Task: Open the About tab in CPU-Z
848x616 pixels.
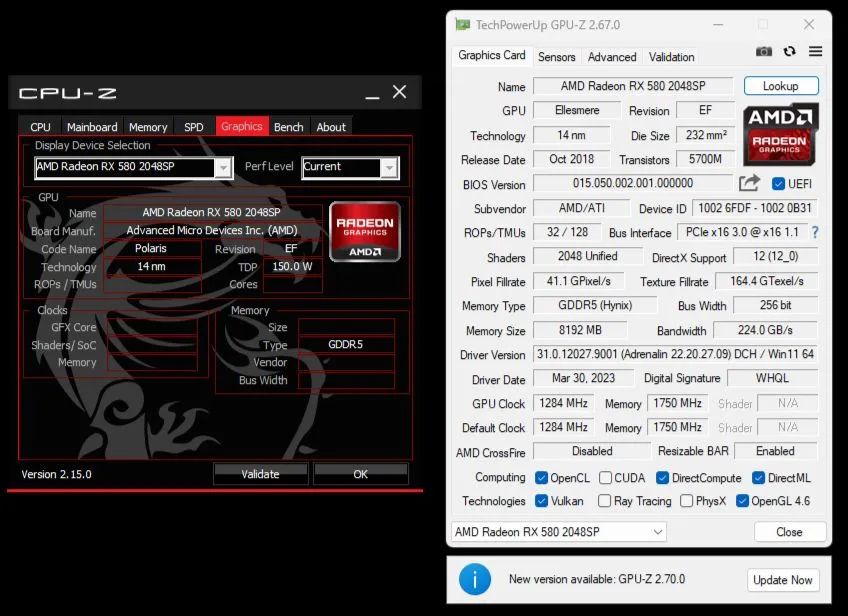Action: pos(331,127)
